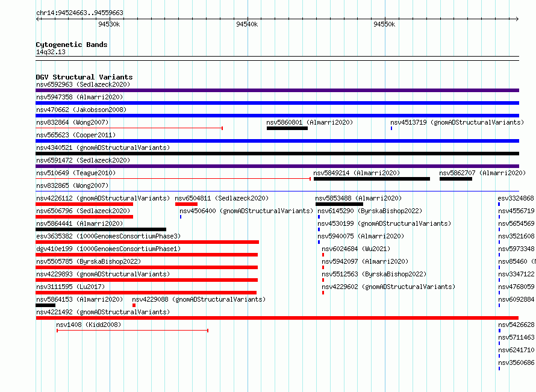Select the black bar under nsv4340521

277,154
